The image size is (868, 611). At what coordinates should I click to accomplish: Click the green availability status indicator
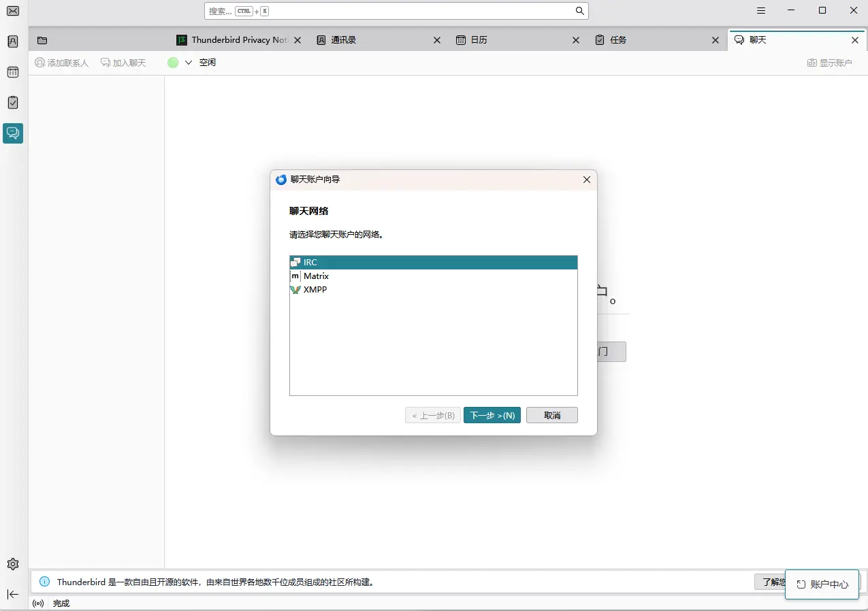tap(173, 63)
